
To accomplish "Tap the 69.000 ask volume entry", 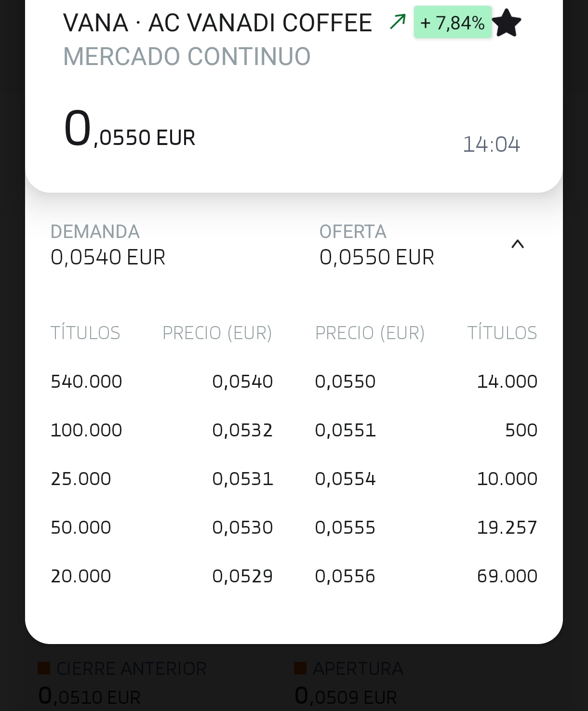I will 507,576.
